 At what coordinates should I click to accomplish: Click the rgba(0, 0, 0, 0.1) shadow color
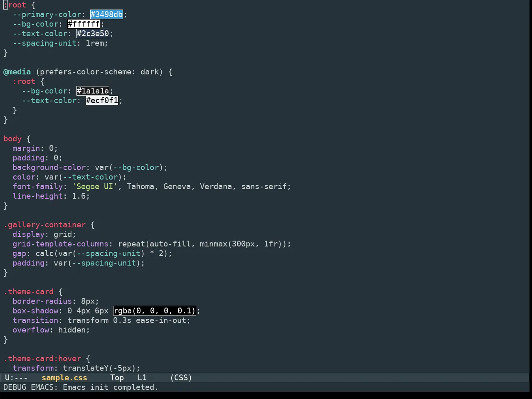(x=154, y=311)
